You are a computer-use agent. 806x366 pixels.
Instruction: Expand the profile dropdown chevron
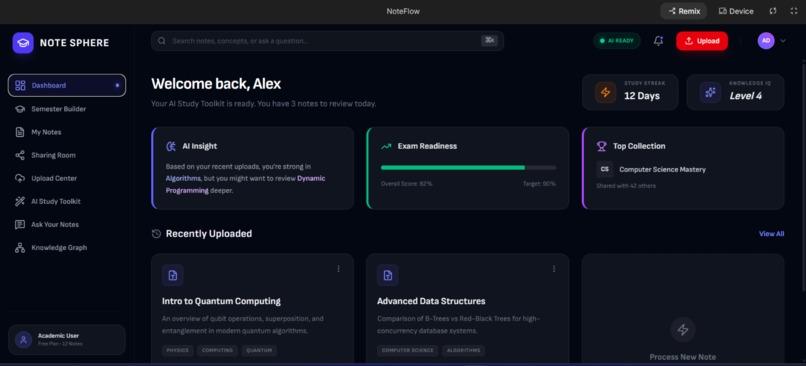tap(783, 41)
